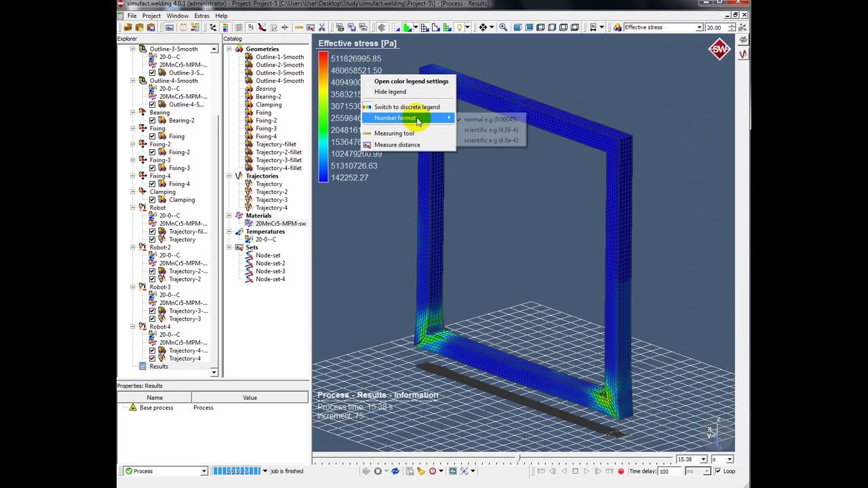Open the Effective stress result dropdown
The height and width of the screenshot is (488, 868).
699,28
